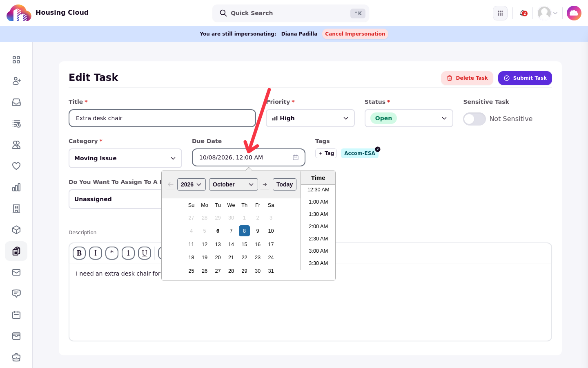588x368 pixels.
Task: Open the tasks clipboard sidebar icon
Action: tap(16, 251)
